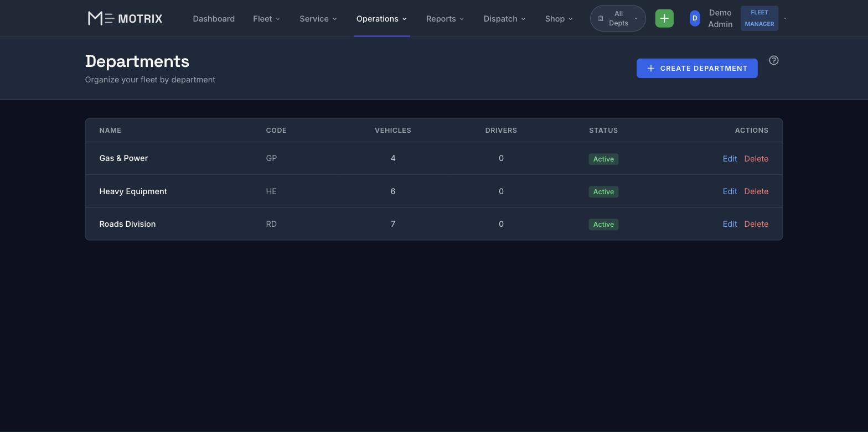Edit the Gas & Power department
This screenshot has height=432, width=868.
pyautogui.click(x=730, y=159)
